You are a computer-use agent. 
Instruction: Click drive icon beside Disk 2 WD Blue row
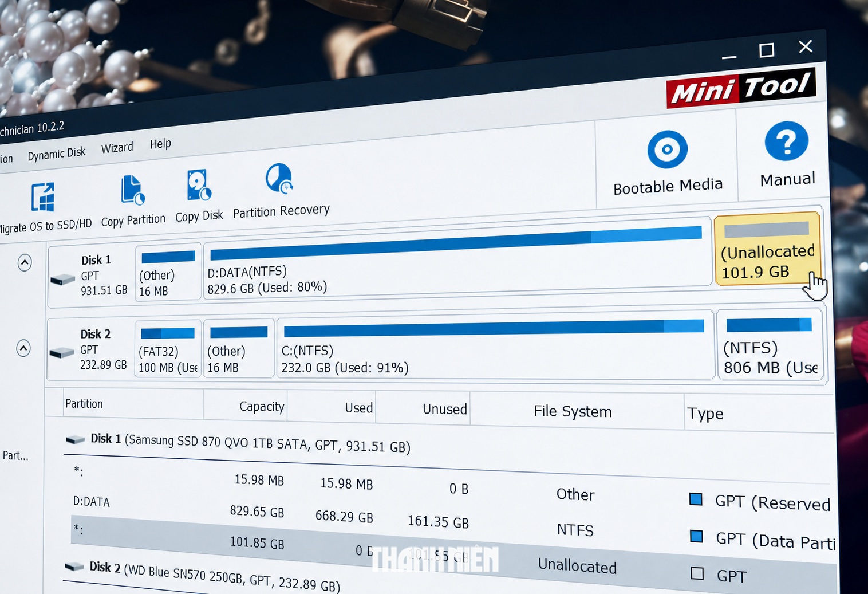click(x=74, y=567)
